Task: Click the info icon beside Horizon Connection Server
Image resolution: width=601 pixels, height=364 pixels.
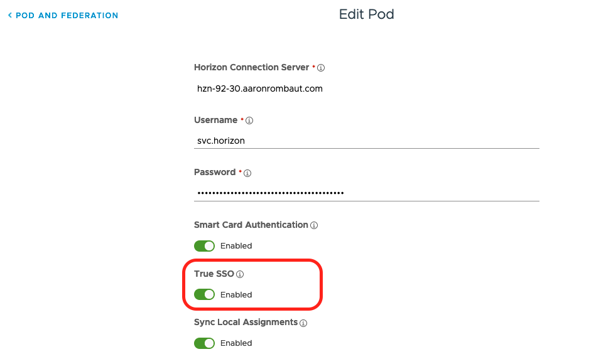Action: pos(321,68)
